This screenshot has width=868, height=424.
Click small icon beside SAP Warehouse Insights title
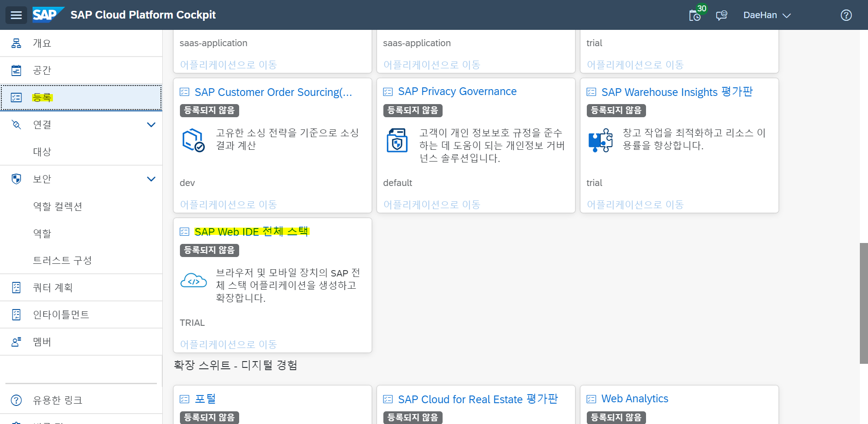[x=591, y=92]
